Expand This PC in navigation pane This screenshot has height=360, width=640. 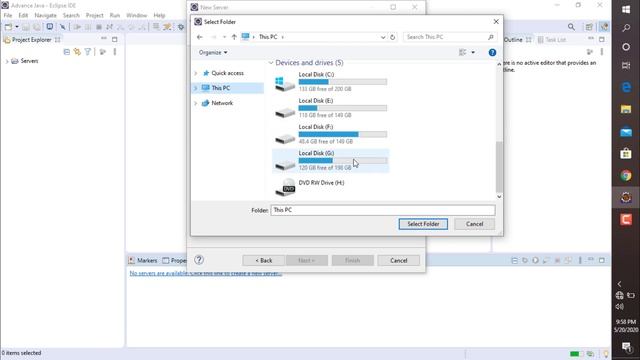click(196, 88)
